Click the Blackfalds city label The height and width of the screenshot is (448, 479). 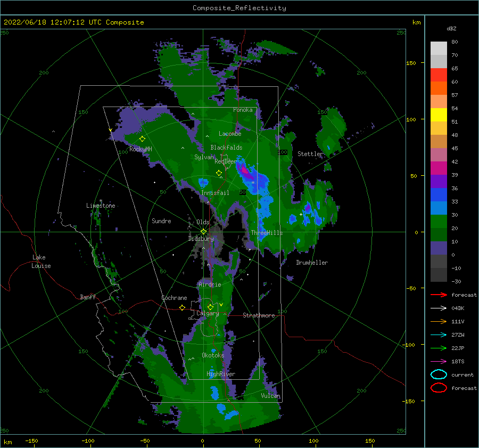tap(226, 148)
